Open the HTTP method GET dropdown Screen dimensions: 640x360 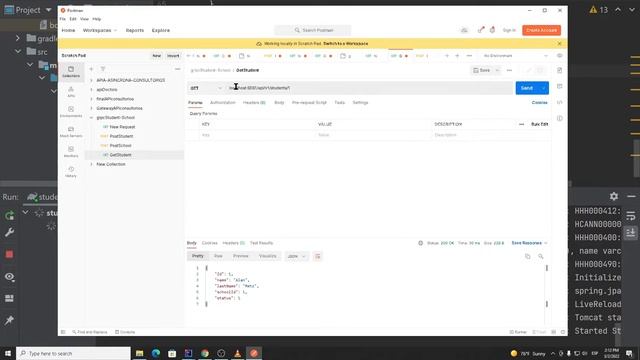[206, 88]
